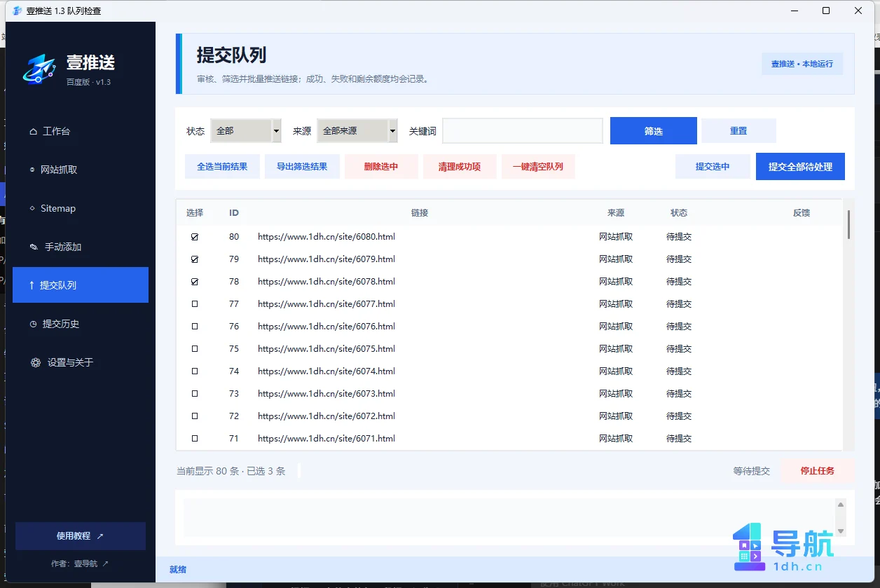Image resolution: width=880 pixels, height=588 pixels.
Task: Click the red 删除选中 button
Action: point(381,167)
